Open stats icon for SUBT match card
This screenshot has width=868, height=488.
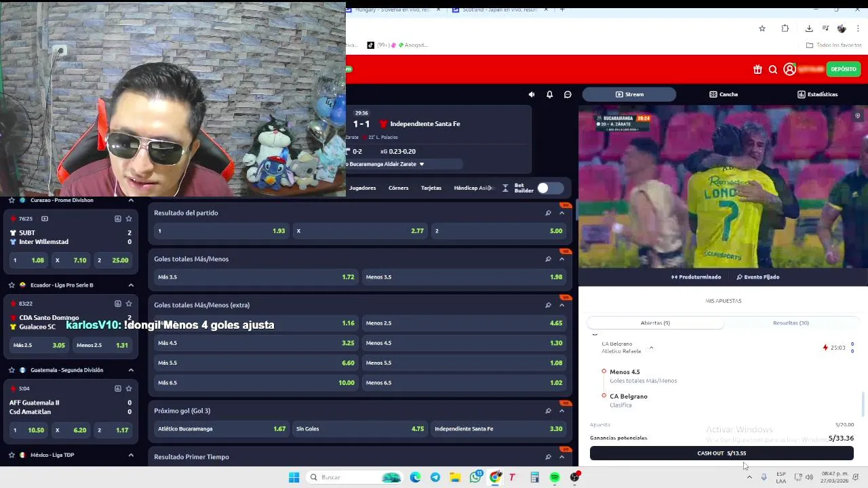[x=118, y=219]
